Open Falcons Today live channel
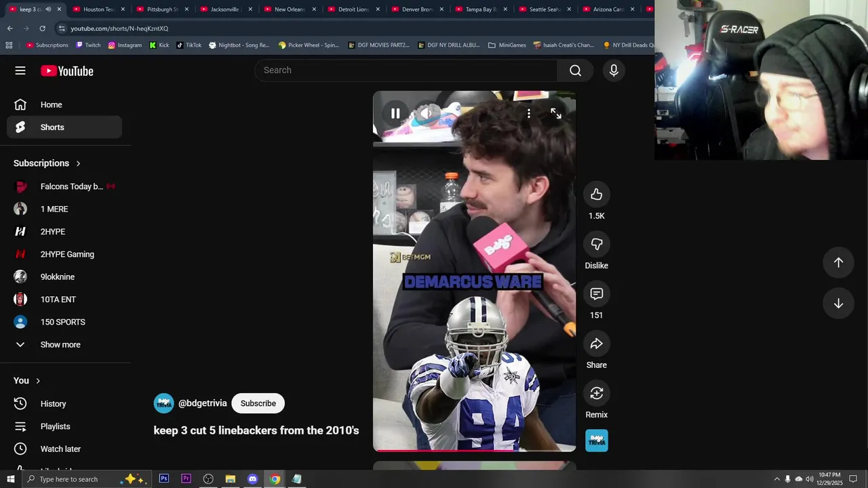 coord(64,186)
